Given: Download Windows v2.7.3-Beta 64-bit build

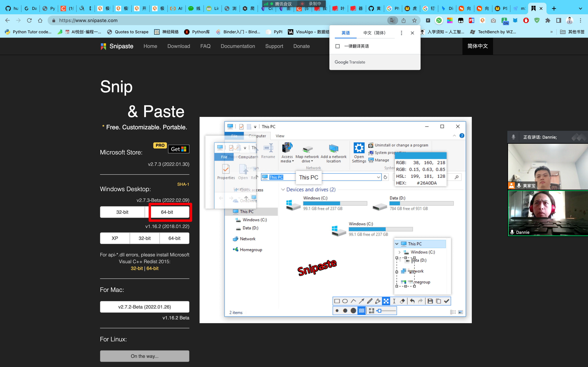Looking at the screenshot, I should (167, 212).
